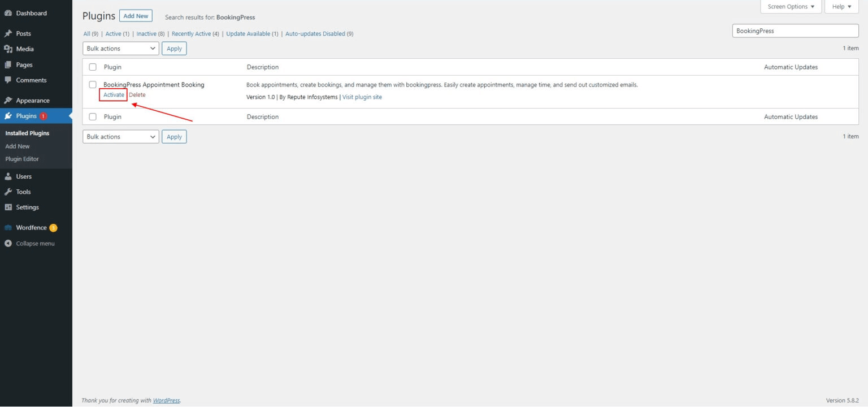Screen dimensions: 868x407
Task: Go to Pages menu item
Action: (x=24, y=65)
